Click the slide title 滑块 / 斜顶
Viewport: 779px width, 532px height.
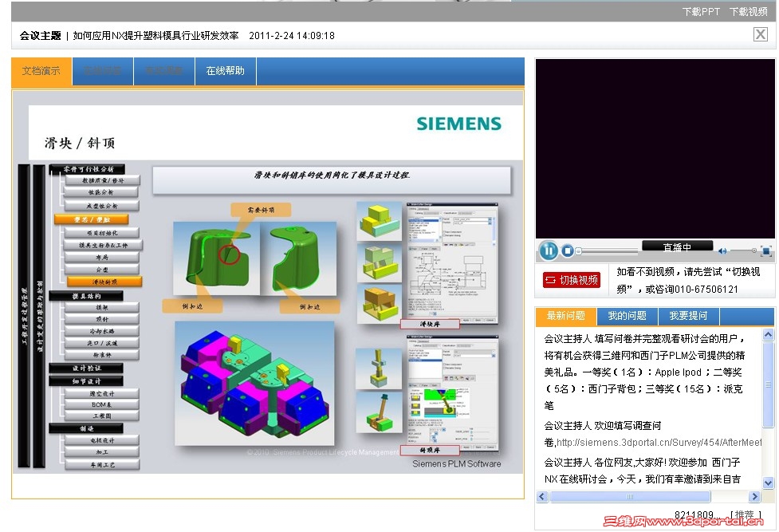(x=80, y=144)
